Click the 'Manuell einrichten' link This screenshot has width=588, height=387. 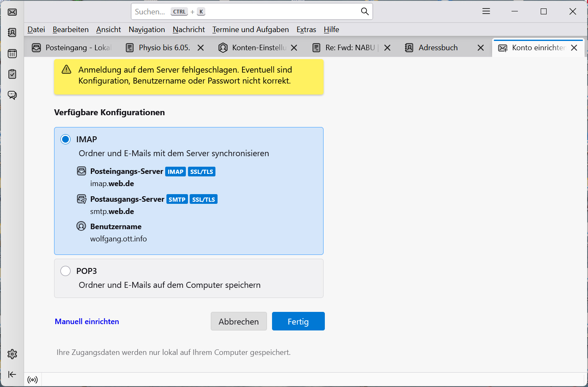pyautogui.click(x=87, y=322)
